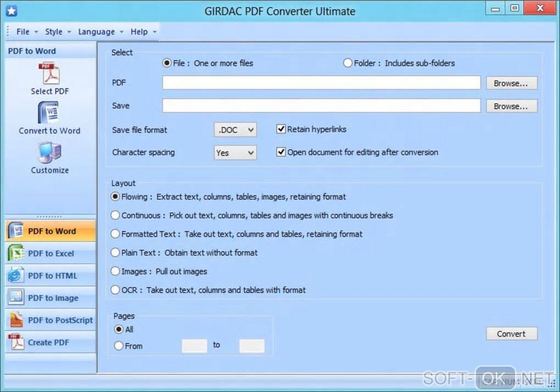Click the PDF path input field
560x392 pixels.
(321, 83)
